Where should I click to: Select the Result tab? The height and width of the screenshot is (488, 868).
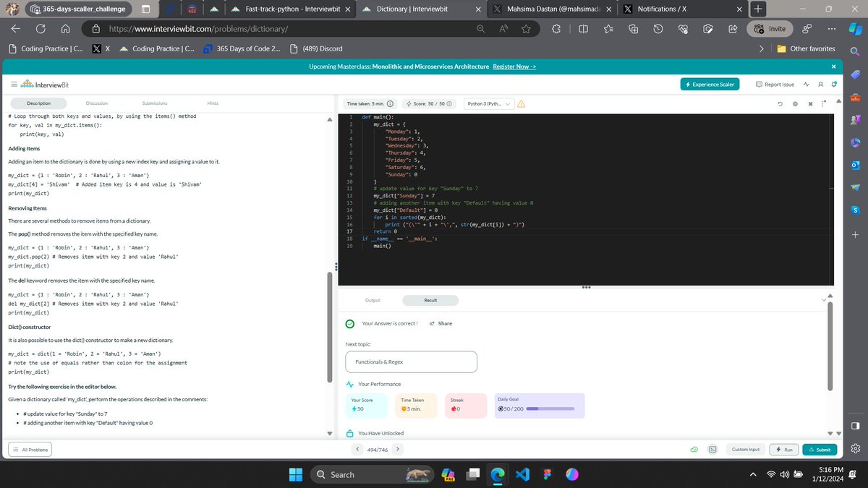pos(430,300)
